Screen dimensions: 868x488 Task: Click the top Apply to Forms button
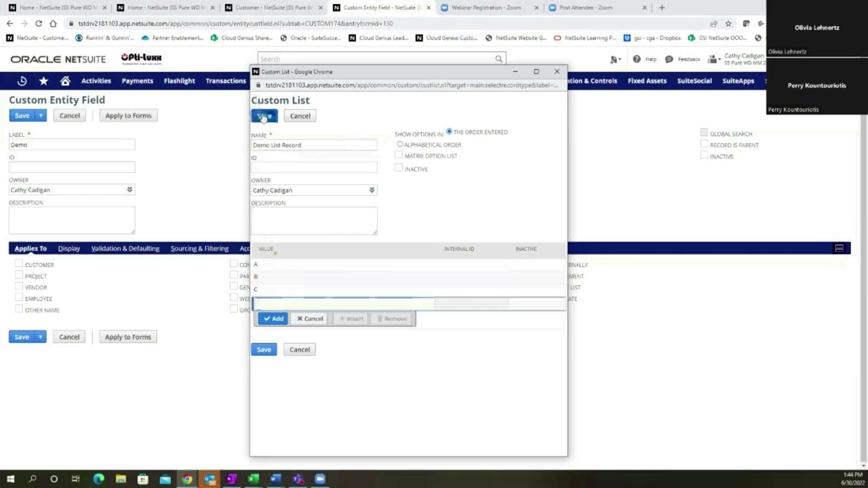pos(128,116)
